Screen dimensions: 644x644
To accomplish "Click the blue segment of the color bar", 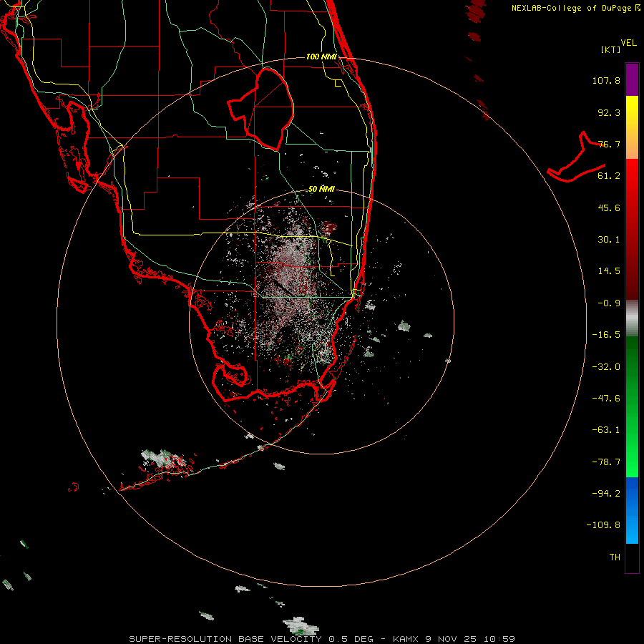I will pyautogui.click(x=632, y=510).
